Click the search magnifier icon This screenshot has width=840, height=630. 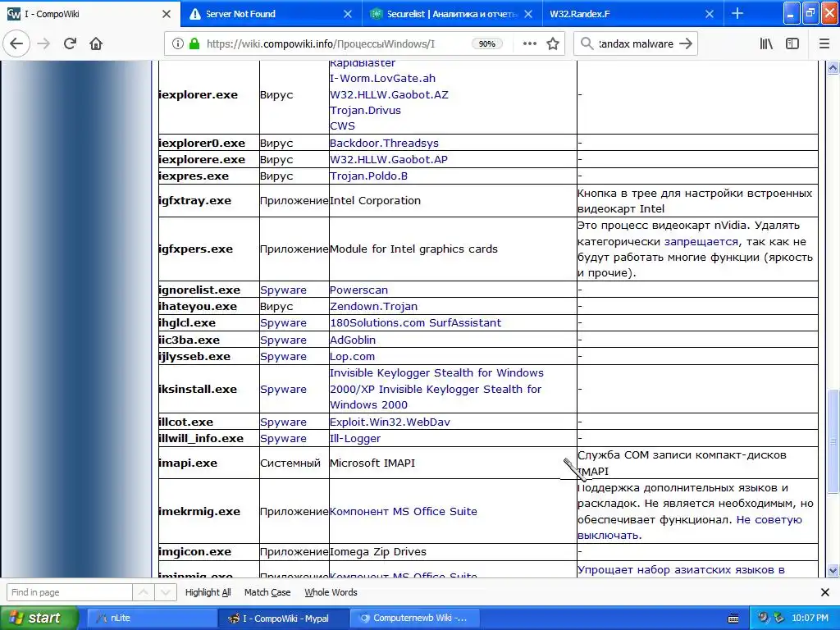[x=587, y=43]
